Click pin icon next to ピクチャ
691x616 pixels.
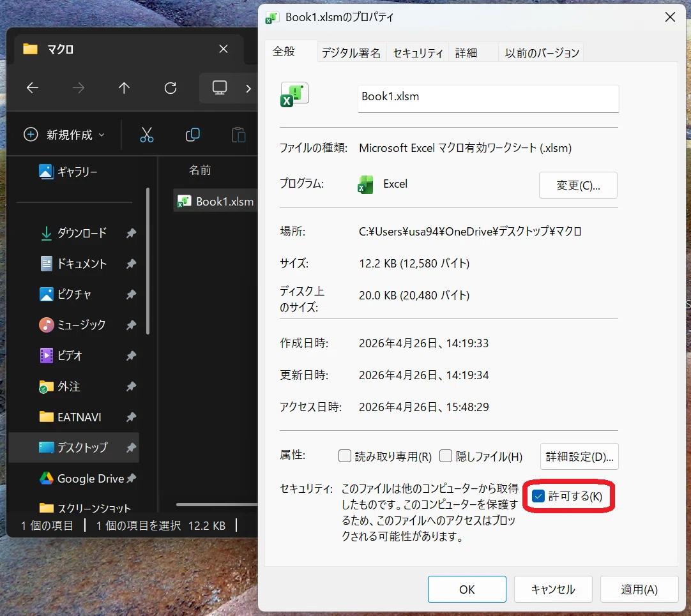[131, 294]
